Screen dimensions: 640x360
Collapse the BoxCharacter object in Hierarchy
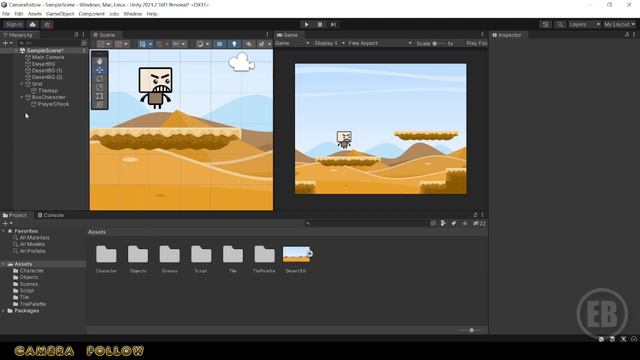pos(22,97)
